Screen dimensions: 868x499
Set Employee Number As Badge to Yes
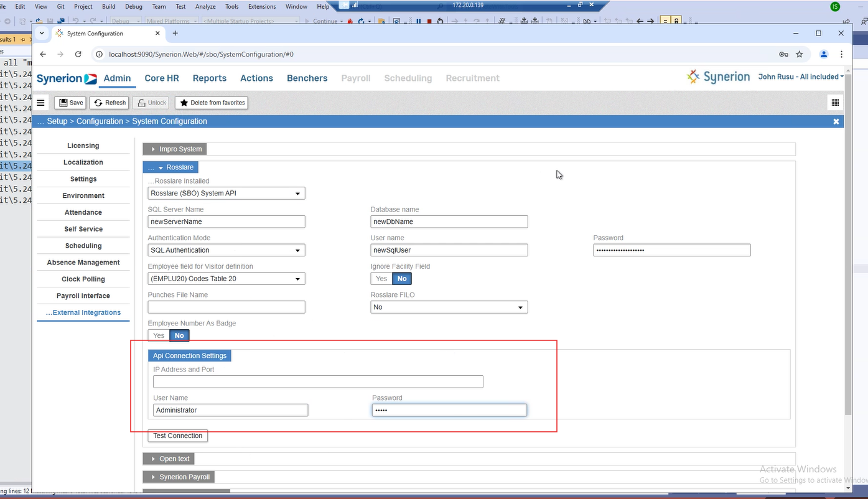(159, 336)
